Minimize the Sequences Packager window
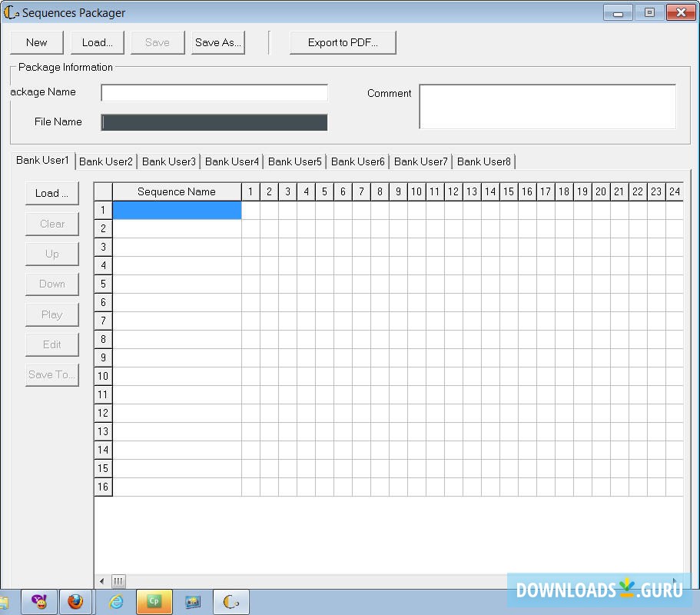 (x=618, y=12)
